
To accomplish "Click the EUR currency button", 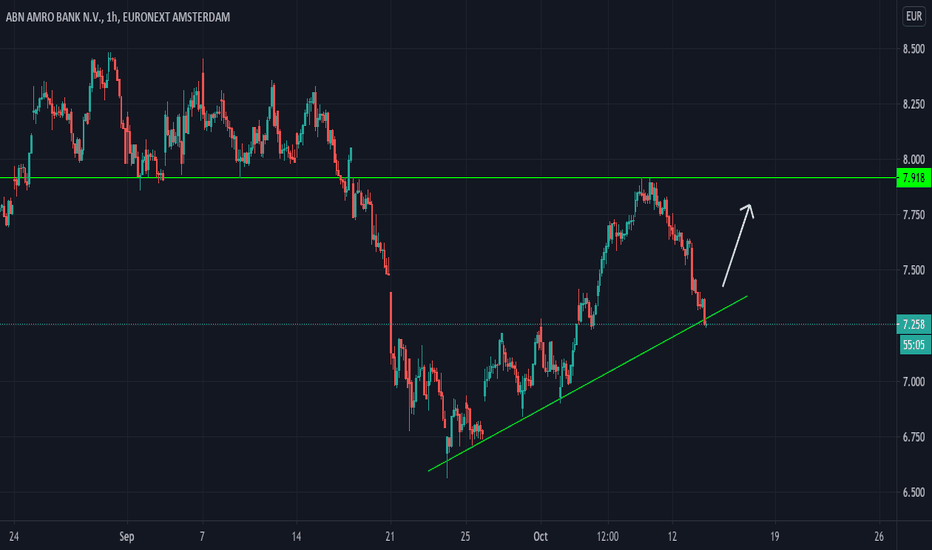I will point(914,17).
